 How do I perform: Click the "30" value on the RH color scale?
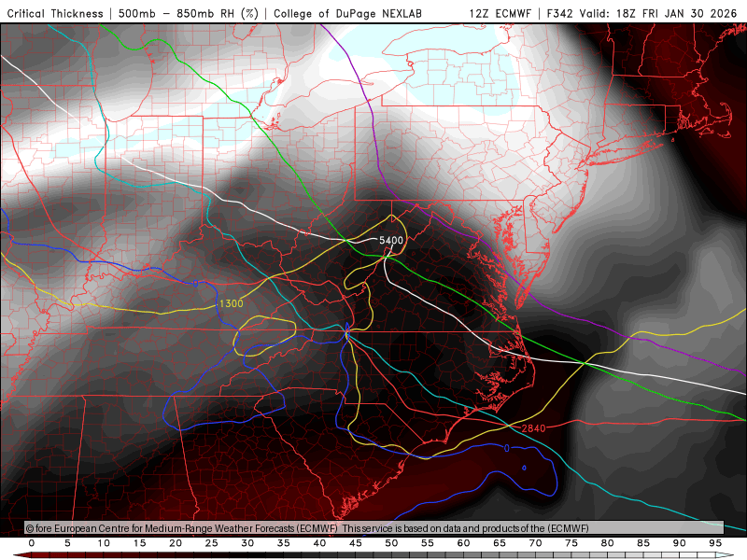pos(247,543)
